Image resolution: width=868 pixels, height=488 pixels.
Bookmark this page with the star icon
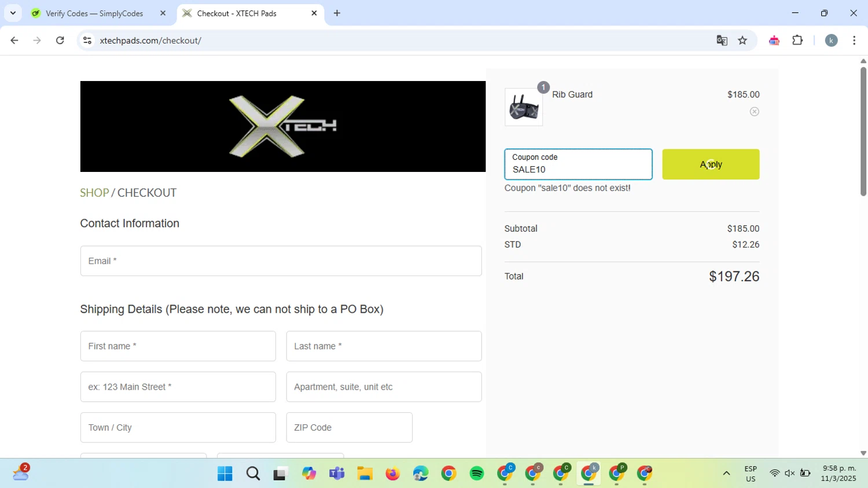[x=742, y=41]
